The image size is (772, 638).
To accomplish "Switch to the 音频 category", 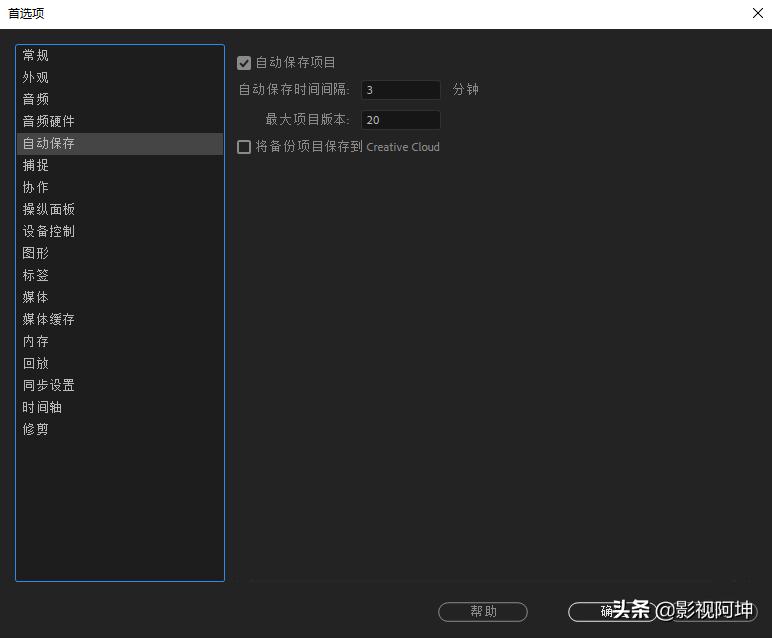I will click(120, 99).
